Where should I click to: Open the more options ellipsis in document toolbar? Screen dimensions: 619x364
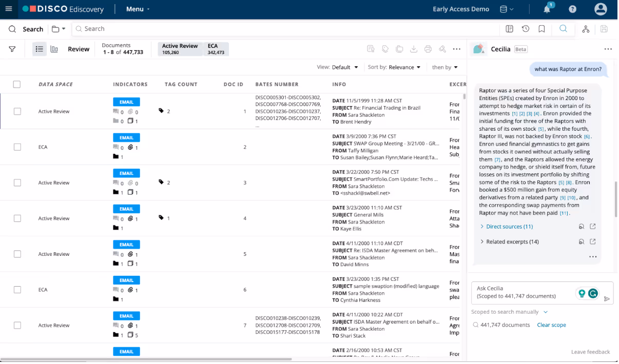(457, 49)
